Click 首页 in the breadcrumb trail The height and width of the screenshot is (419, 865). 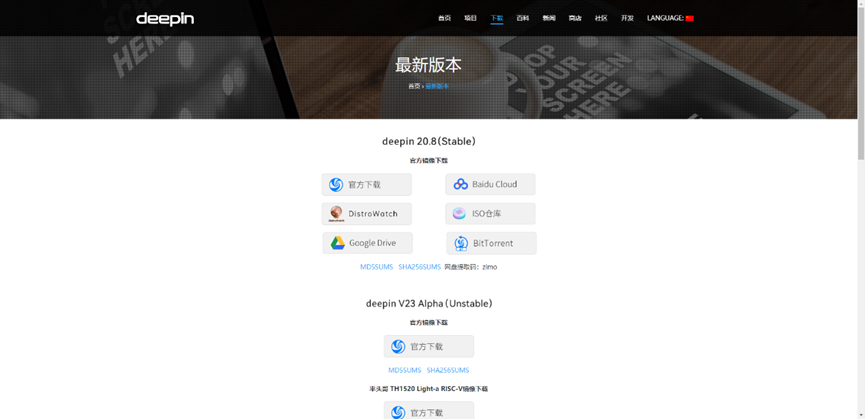pyautogui.click(x=414, y=86)
